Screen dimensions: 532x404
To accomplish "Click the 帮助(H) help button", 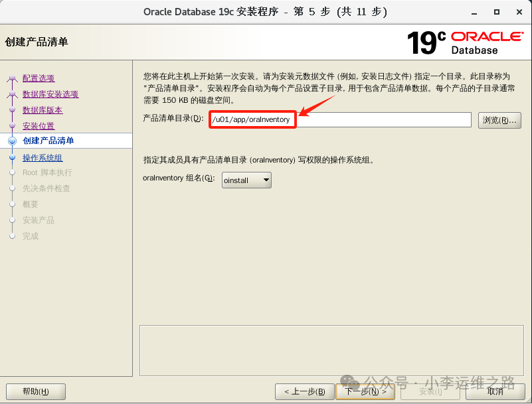I will (x=36, y=392).
